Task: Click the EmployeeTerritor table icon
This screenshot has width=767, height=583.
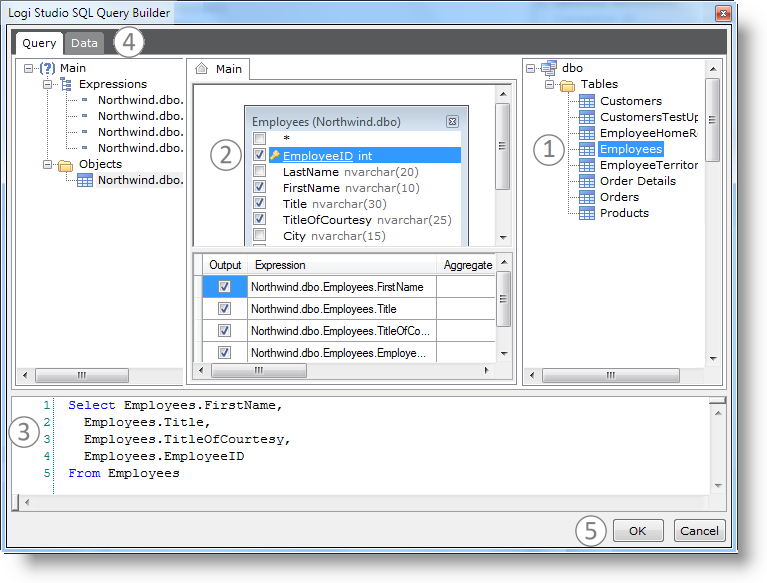Action: coord(587,165)
